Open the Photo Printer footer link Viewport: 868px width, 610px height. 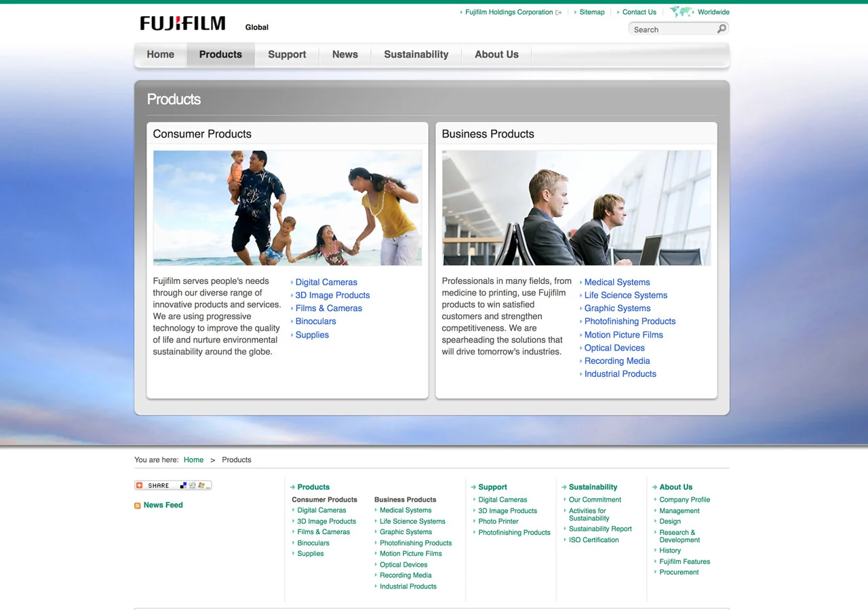[x=498, y=521]
